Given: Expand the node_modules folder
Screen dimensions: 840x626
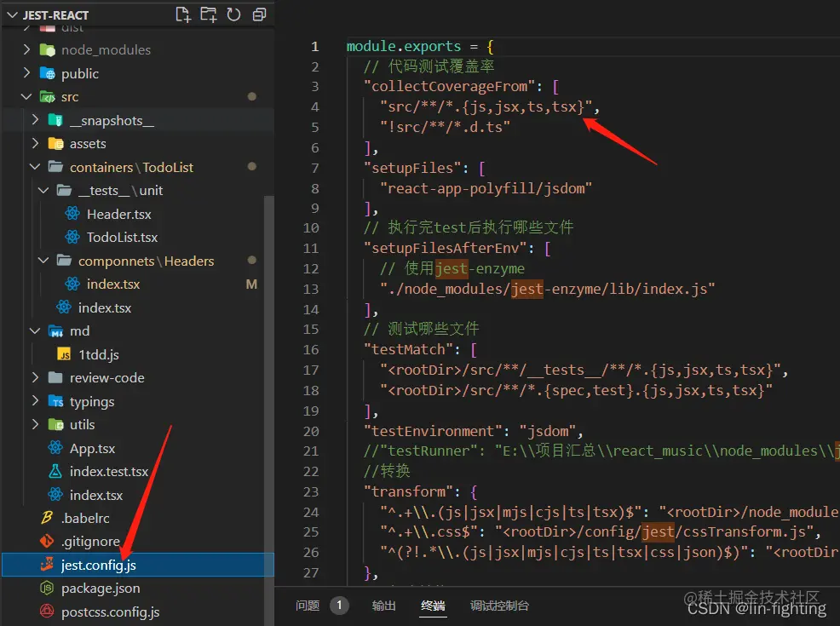Looking at the screenshot, I should pos(26,49).
